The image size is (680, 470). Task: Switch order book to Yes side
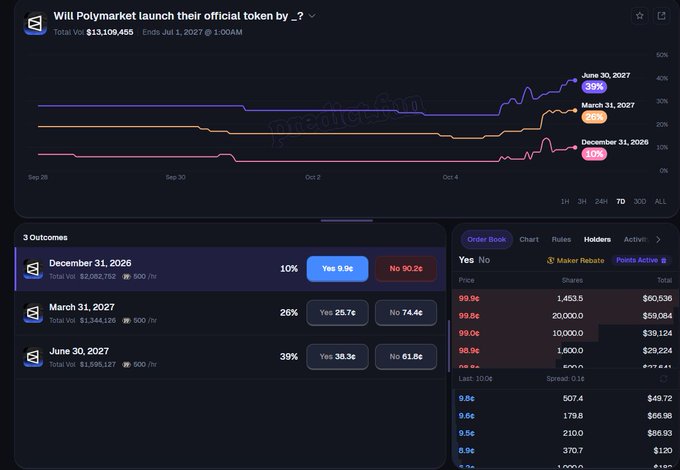(x=466, y=260)
